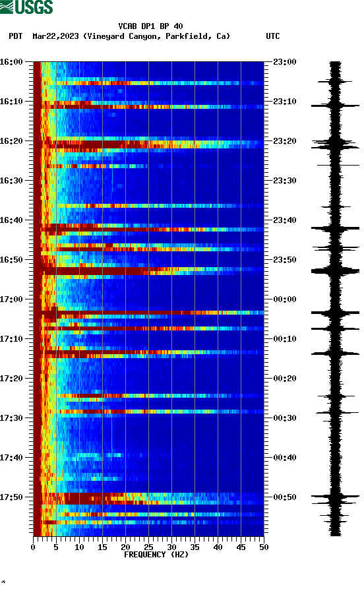Click the 00:30 UTC time label
The height and width of the screenshot is (589, 364).
click(285, 418)
